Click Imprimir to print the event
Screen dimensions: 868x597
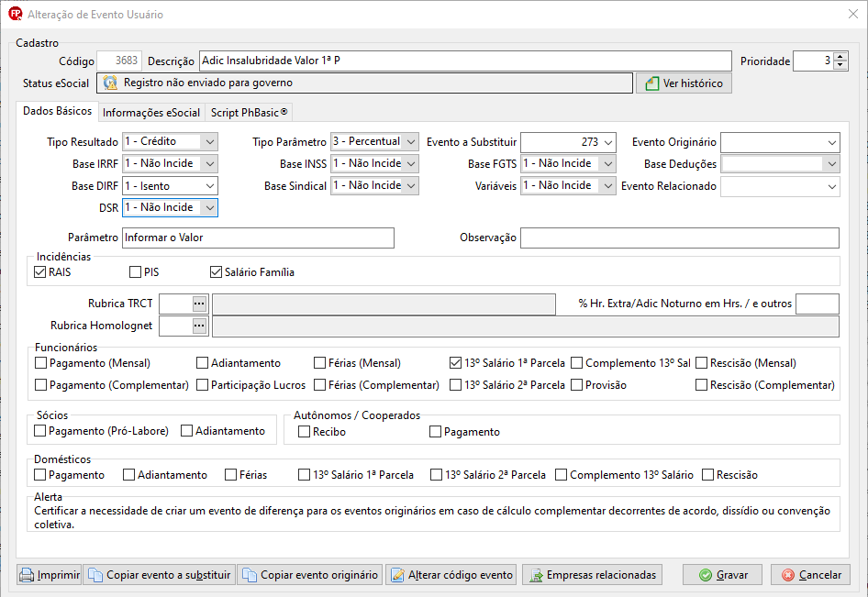[x=50, y=575]
